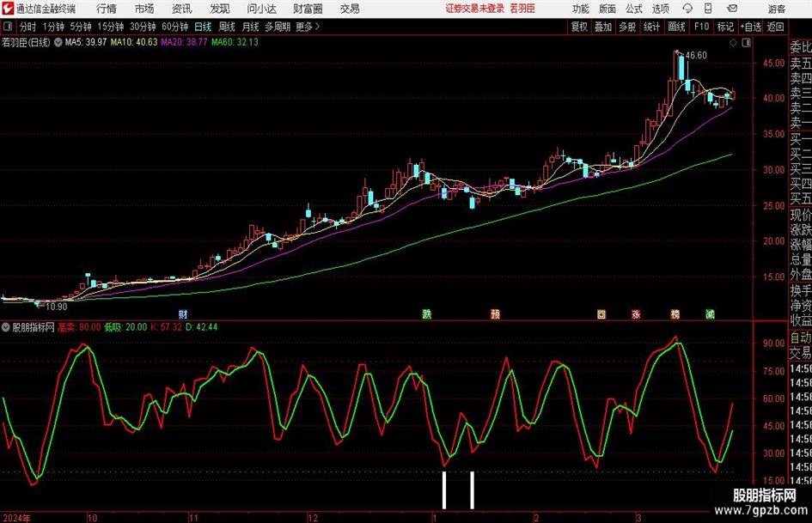
Task: Open the 功能 menu
Action: [581, 9]
